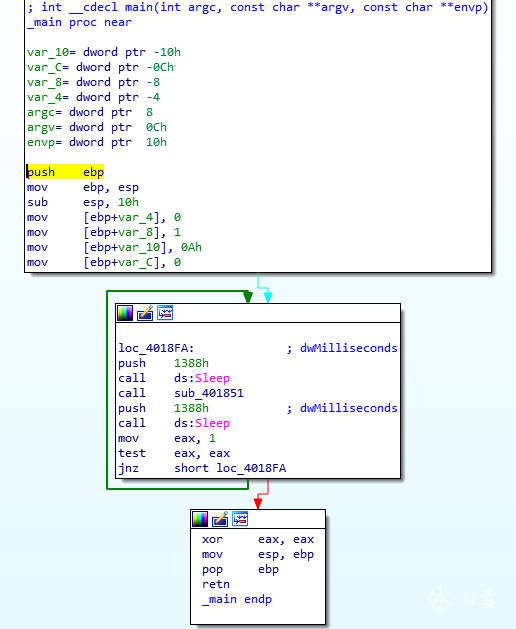Click the node color icon in loc_4018FA block
This screenshot has width=516, height=629.
click(x=125, y=313)
